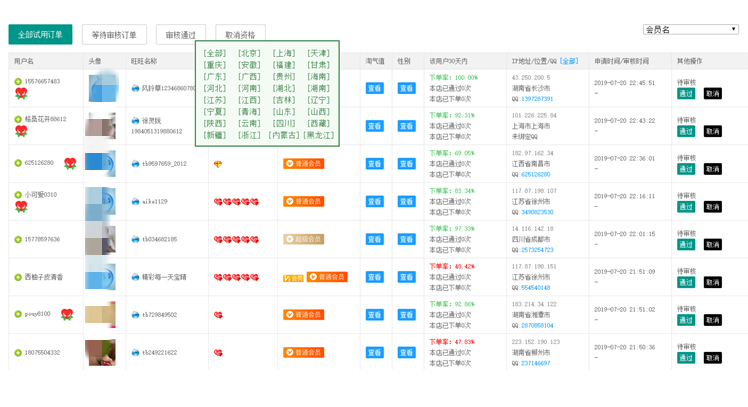
Task: Click the green status icon before 15576057483
Action: pos(18,82)
